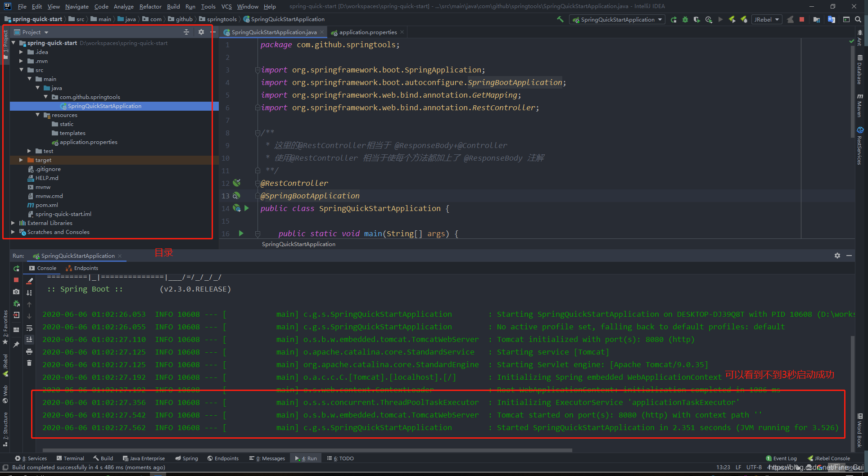
Task: Click the Run with Profiler icon
Action: [709, 19]
